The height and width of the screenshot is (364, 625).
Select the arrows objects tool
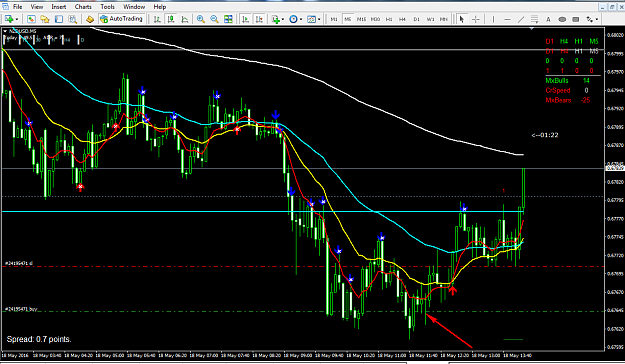(x=590, y=19)
